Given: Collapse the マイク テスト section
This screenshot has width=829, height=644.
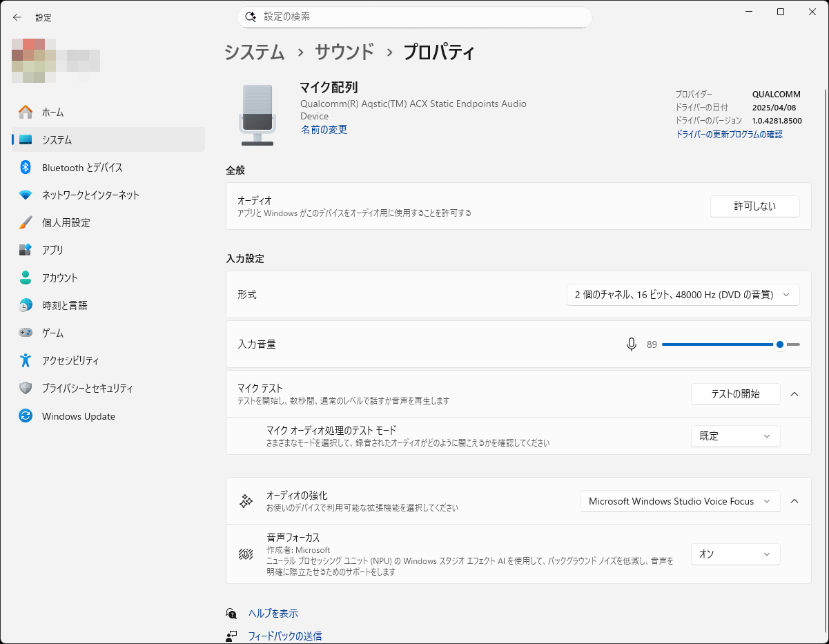Looking at the screenshot, I should tap(794, 394).
